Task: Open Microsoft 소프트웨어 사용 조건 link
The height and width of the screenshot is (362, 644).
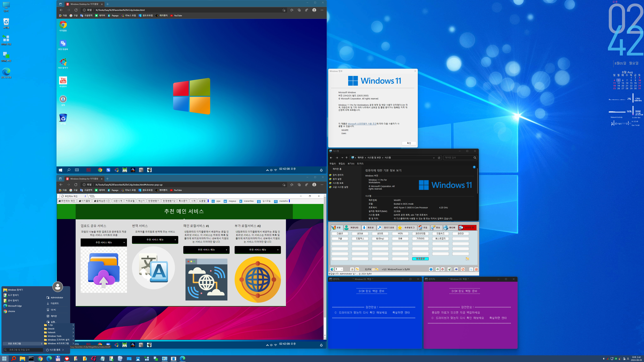Action: pos(362,124)
